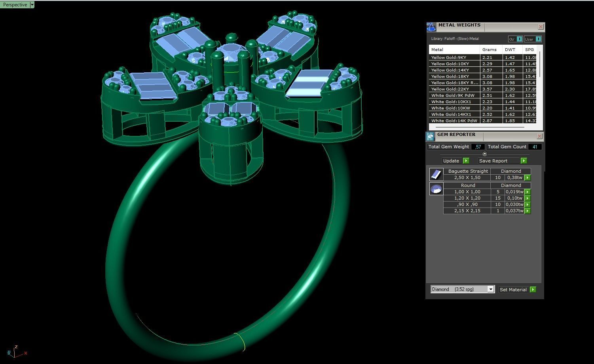
Task: Click the Metal Weights vertical scrollbar
Action: tap(540, 64)
